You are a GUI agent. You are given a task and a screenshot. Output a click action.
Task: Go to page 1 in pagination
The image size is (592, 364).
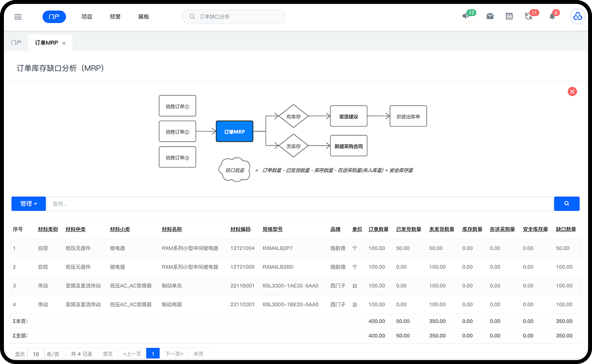(x=153, y=354)
